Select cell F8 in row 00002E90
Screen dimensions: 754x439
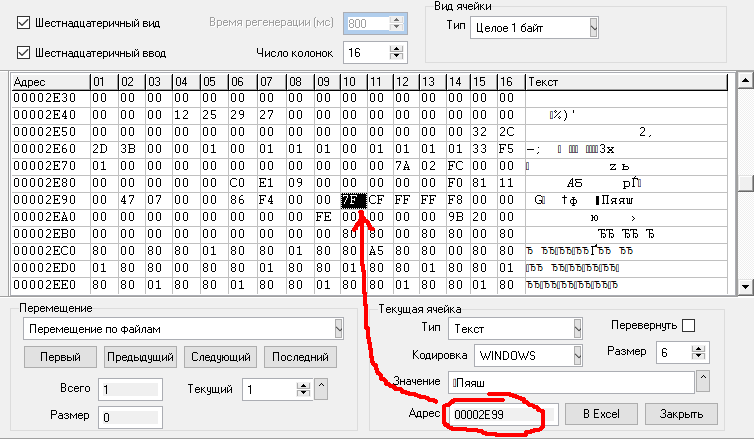458,200
